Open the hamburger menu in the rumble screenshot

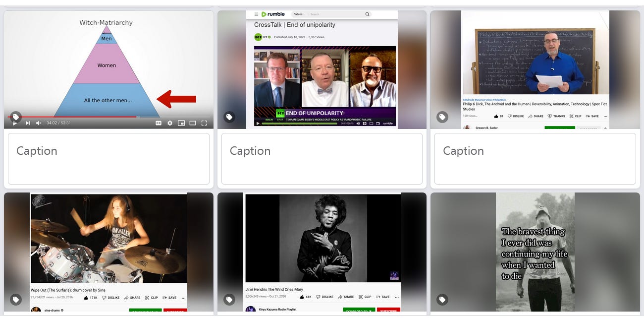pyautogui.click(x=256, y=14)
